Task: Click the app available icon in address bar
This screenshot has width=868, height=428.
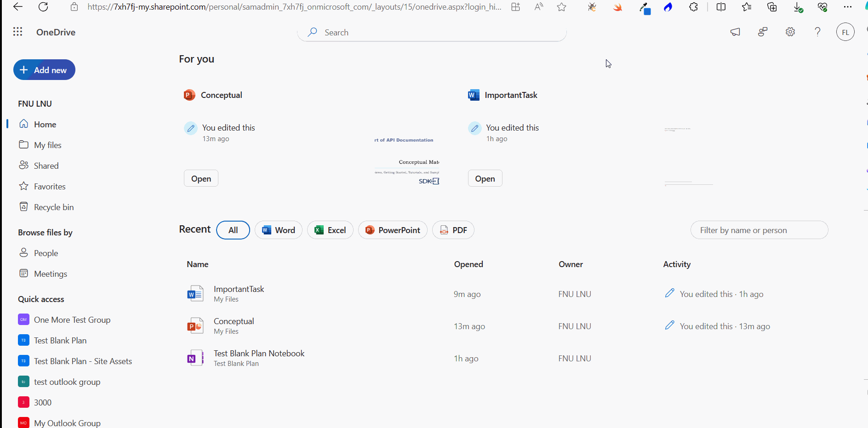Action: [516, 7]
